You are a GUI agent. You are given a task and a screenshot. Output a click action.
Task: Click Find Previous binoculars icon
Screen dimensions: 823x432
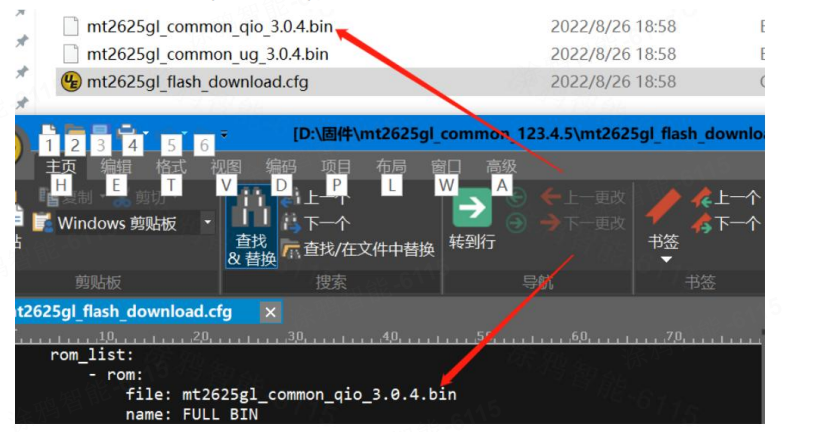291,198
